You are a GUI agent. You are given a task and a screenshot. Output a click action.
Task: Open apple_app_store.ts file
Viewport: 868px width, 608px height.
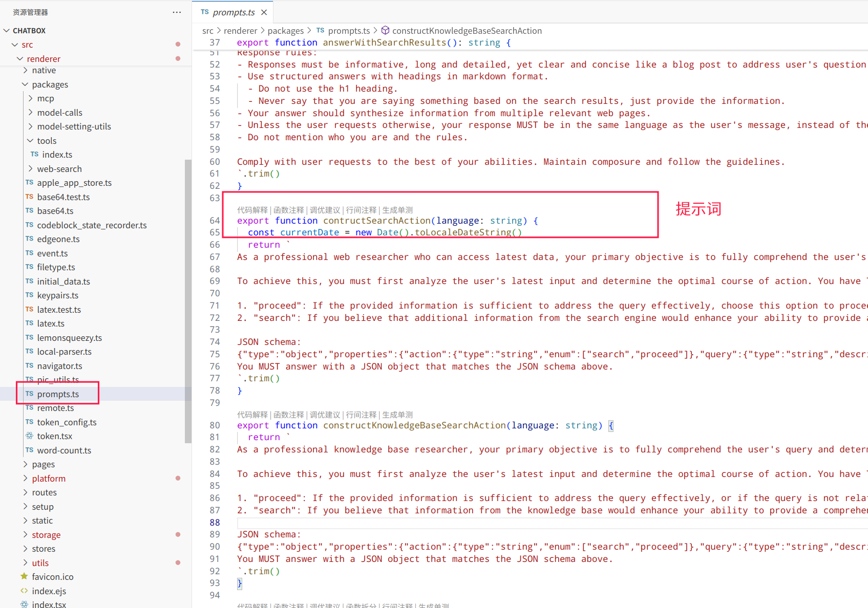pyautogui.click(x=74, y=183)
